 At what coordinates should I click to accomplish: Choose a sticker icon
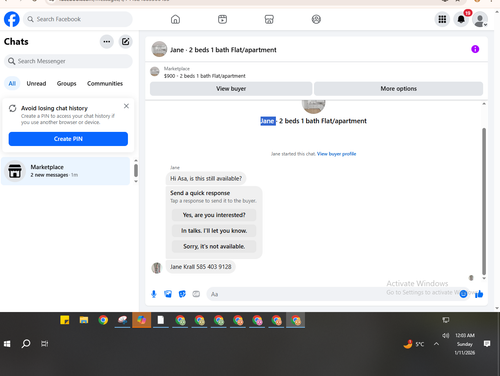182,294
